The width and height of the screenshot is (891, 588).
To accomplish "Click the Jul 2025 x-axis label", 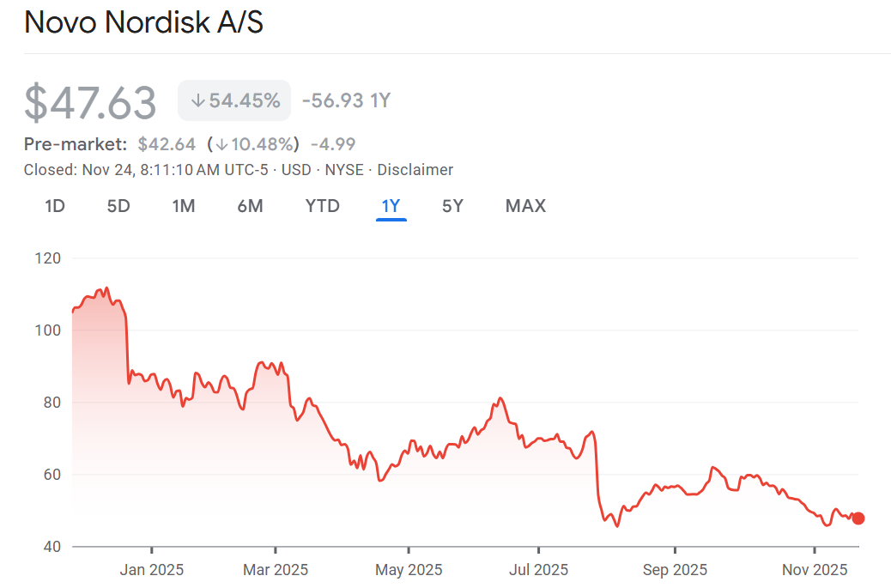I will 538,570.
